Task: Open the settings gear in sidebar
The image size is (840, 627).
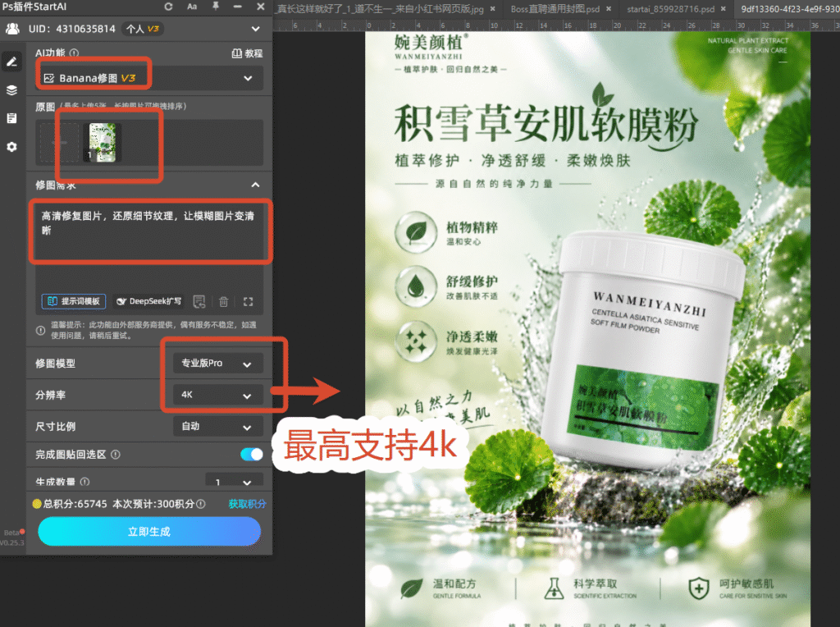Action: coord(11,147)
